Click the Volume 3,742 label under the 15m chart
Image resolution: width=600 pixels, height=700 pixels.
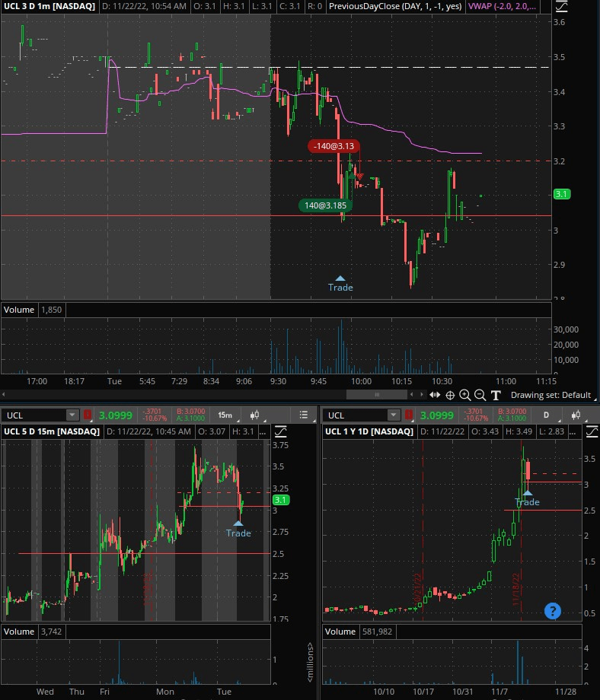pos(33,632)
